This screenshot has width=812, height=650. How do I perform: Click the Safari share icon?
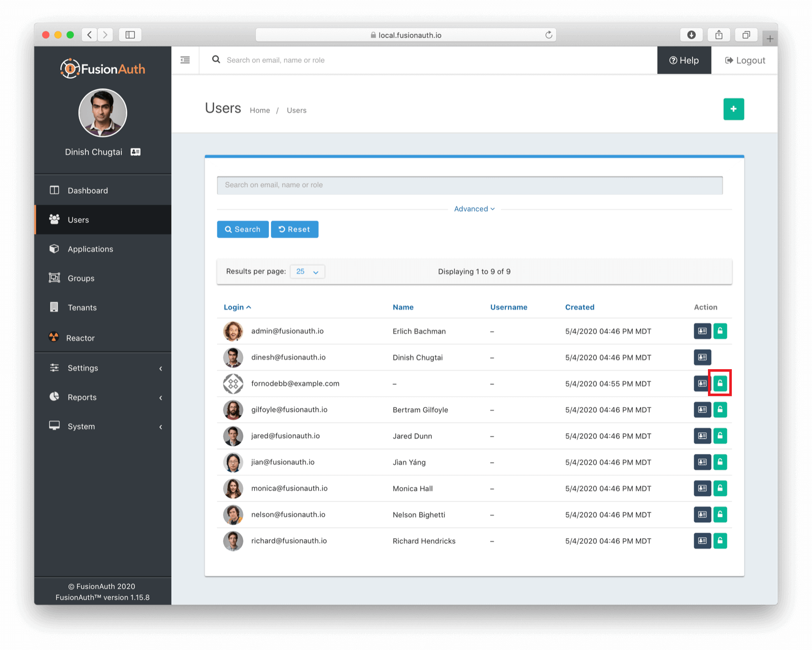pos(719,35)
